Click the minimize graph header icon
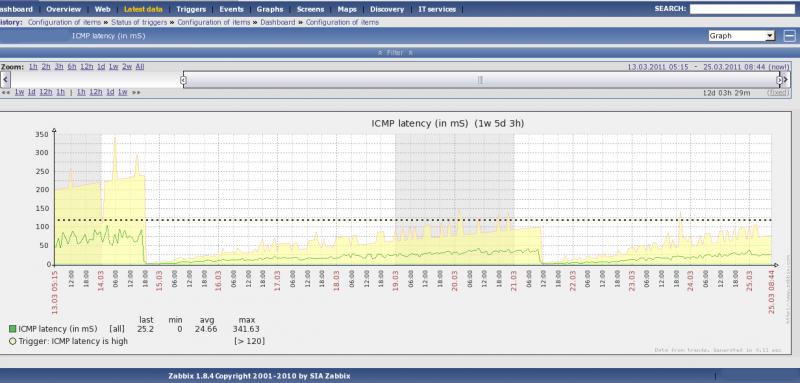Image resolution: width=800 pixels, height=383 pixels. point(789,36)
